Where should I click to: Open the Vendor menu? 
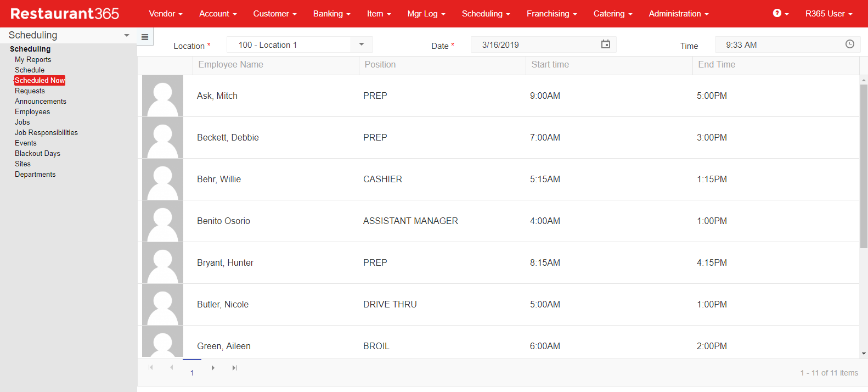tap(166, 14)
